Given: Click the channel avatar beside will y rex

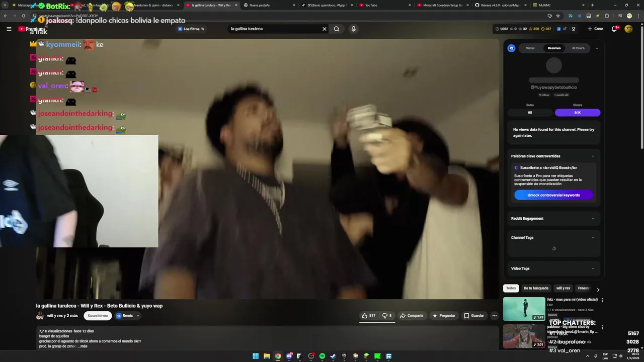Looking at the screenshot, I should (40, 316).
